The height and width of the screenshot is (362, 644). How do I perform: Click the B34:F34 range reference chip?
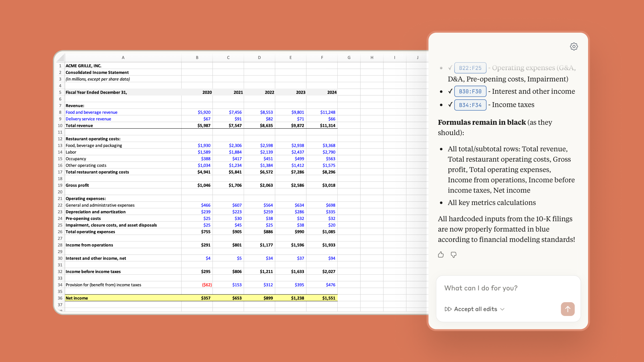[x=470, y=105]
